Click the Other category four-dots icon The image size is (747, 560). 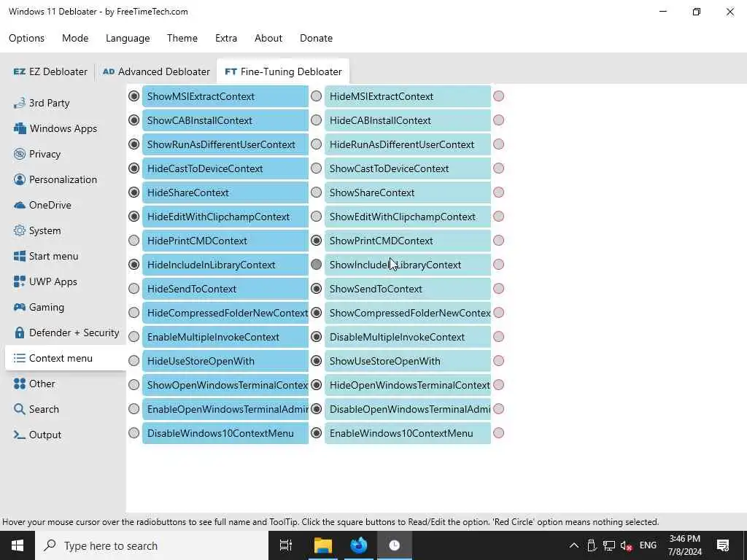pos(19,384)
